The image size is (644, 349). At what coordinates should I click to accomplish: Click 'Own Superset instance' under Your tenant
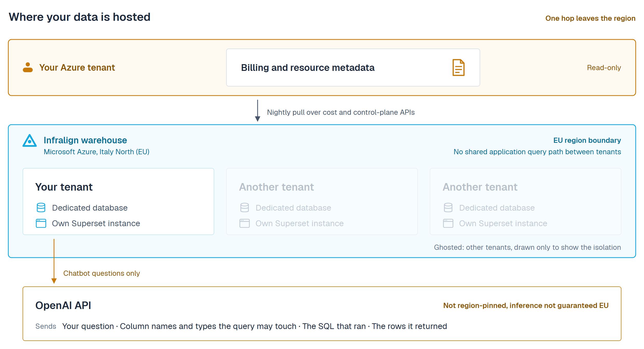[x=96, y=223]
